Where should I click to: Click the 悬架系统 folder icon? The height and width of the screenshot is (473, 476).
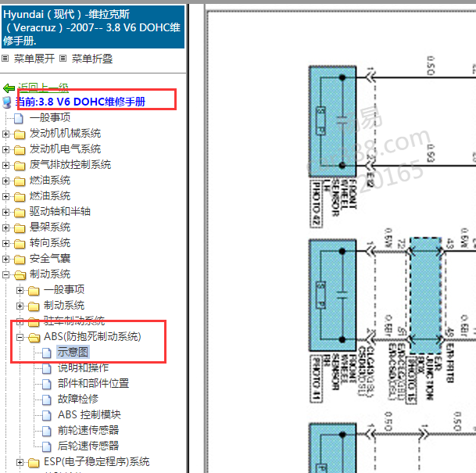(20, 228)
